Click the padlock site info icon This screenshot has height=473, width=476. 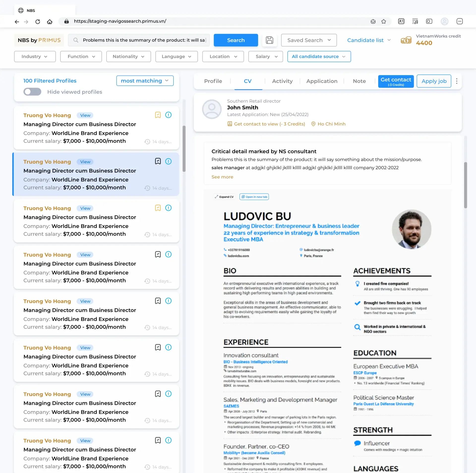(66, 21)
